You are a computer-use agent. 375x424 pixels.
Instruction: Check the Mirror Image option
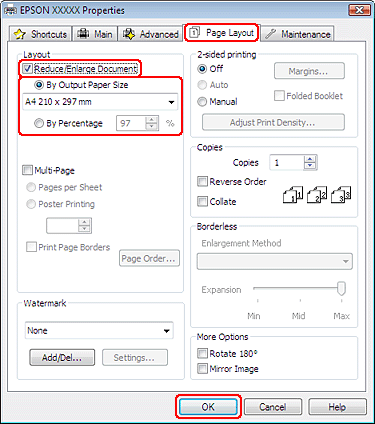(202, 369)
